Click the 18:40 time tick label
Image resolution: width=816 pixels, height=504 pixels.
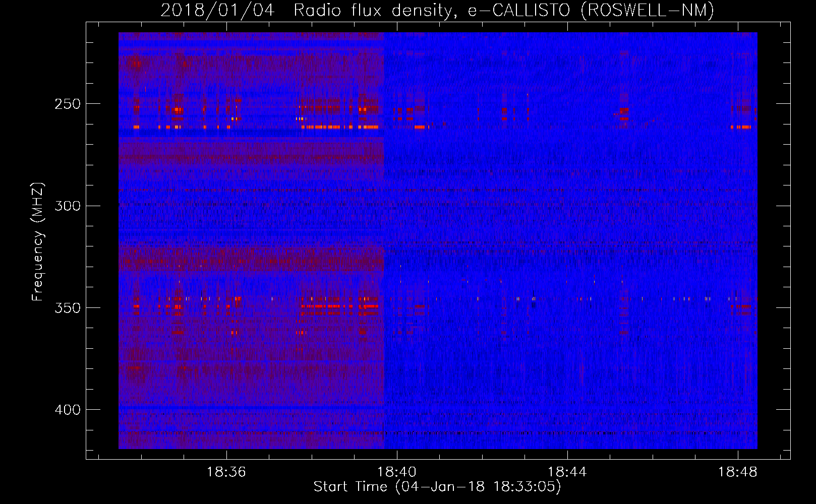point(397,472)
